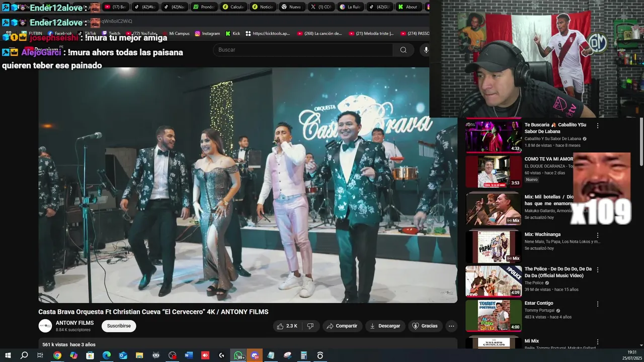Click the Compartir share button

[x=342, y=326]
